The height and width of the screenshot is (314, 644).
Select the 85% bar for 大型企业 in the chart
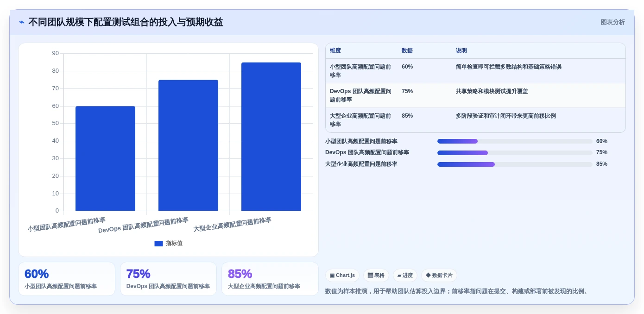(271, 137)
